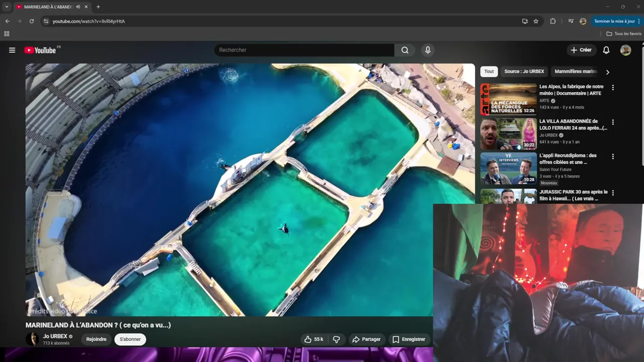644x362 pixels.
Task: Open Jo URBEX channel avatar
Action: pyautogui.click(x=32, y=339)
